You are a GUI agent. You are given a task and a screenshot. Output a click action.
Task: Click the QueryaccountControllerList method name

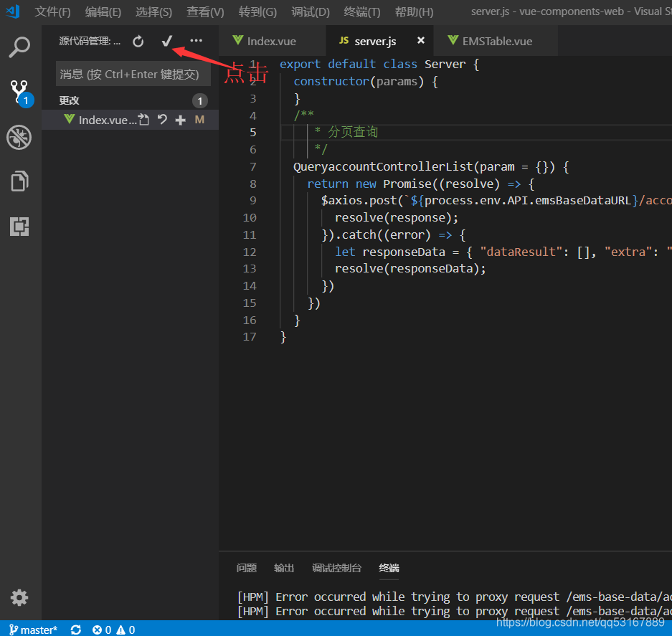coord(383,167)
